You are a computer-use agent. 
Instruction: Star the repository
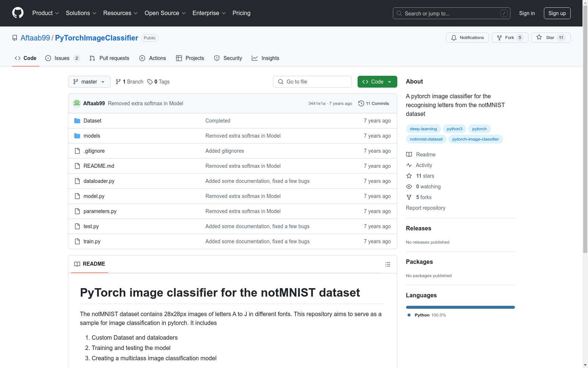(x=551, y=38)
